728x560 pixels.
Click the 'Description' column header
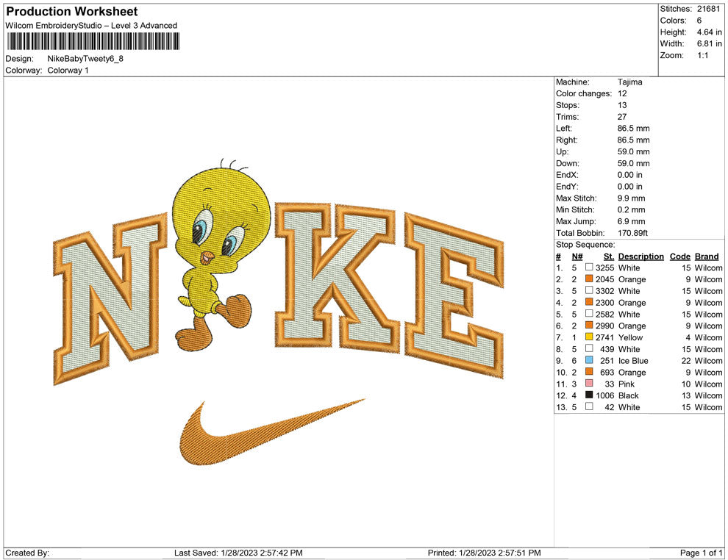coord(640,256)
